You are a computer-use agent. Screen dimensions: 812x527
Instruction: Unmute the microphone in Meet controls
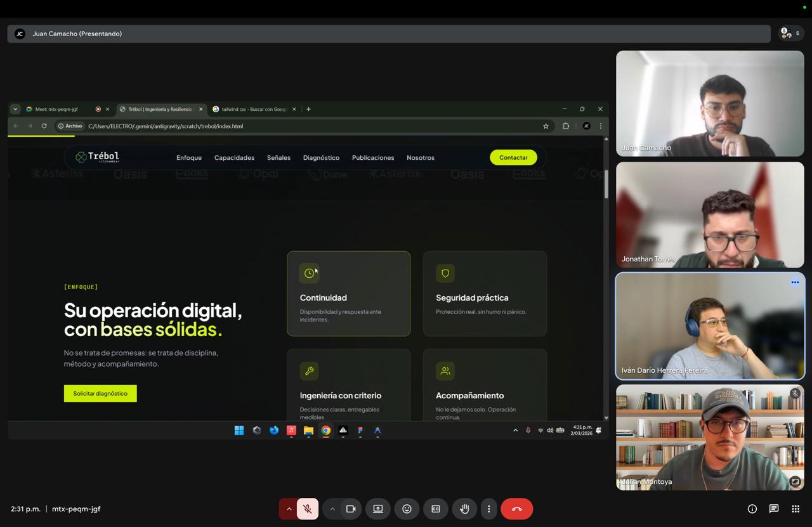(x=308, y=509)
